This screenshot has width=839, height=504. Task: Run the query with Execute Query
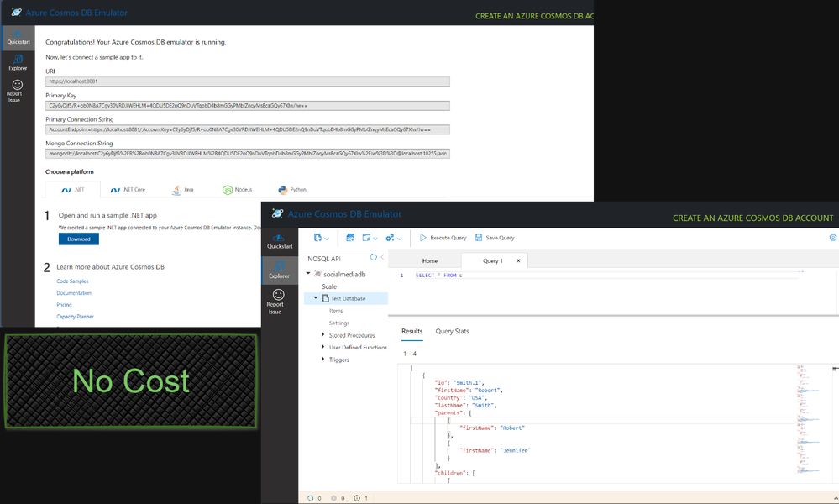tap(443, 238)
